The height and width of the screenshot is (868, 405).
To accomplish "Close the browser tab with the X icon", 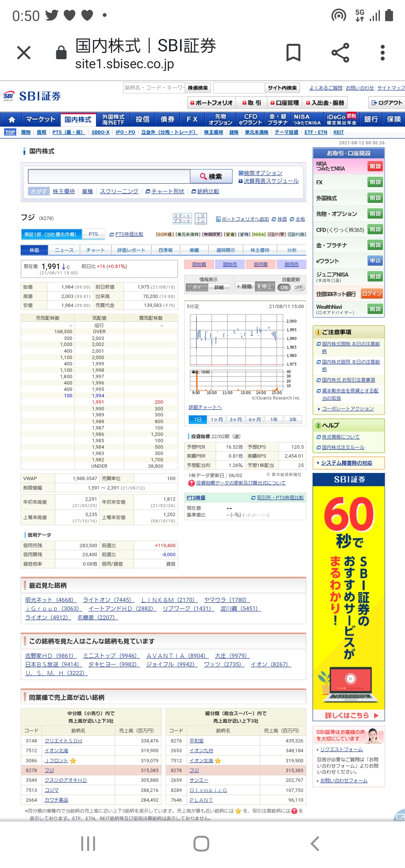I will 24,53.
